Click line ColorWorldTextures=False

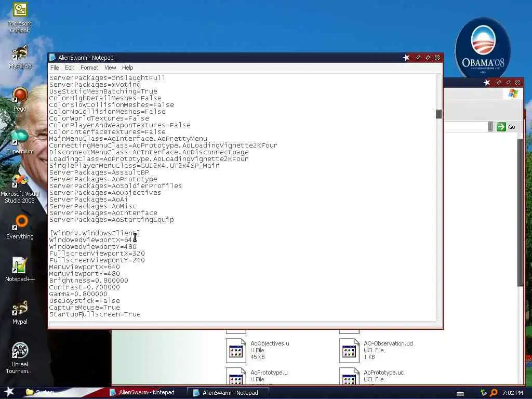[99, 118]
